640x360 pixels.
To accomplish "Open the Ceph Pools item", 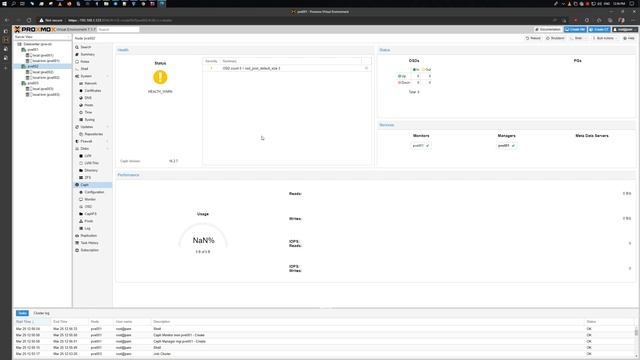I will pos(93,221).
